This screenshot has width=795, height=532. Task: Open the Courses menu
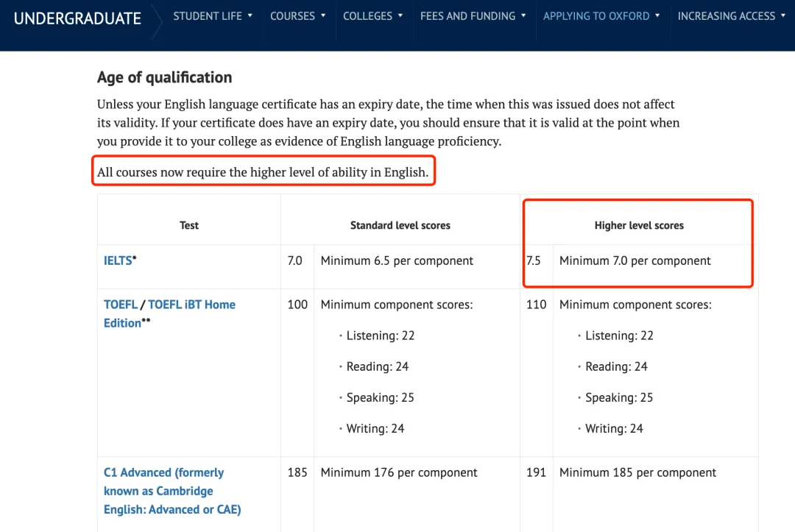[297, 16]
